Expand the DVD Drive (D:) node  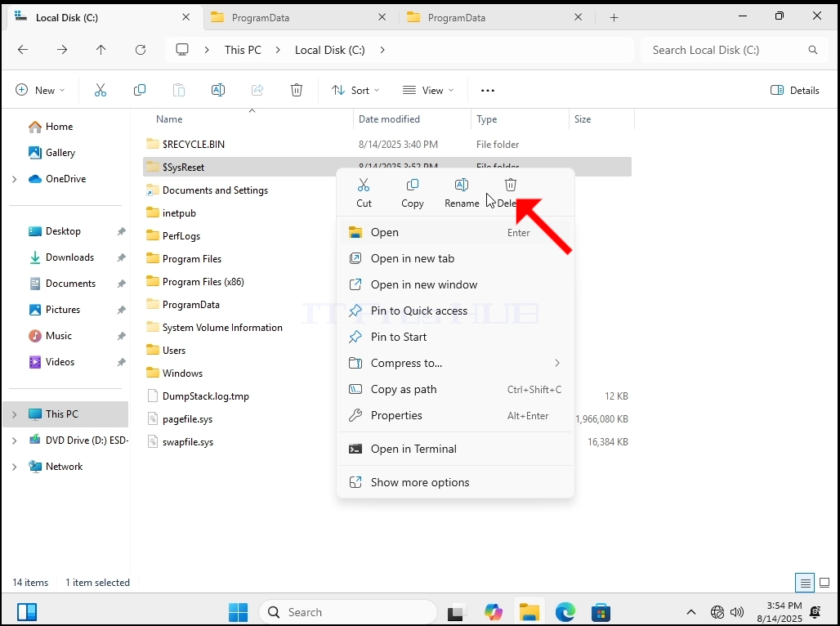click(x=15, y=440)
